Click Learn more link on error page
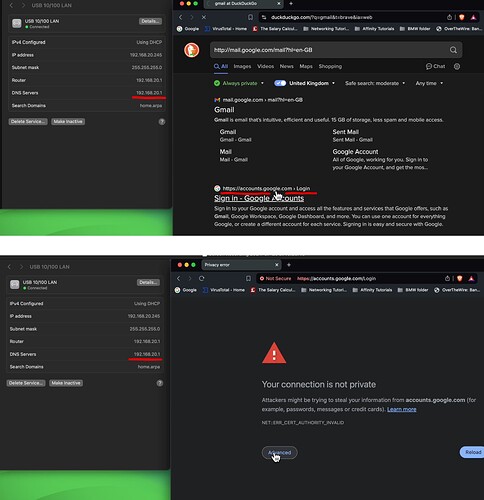Screen dimensions: 484x500 pyautogui.click(x=402, y=409)
